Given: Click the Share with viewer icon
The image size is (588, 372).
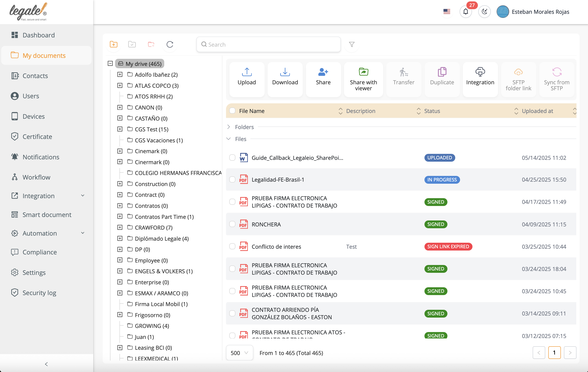Looking at the screenshot, I should (x=363, y=72).
